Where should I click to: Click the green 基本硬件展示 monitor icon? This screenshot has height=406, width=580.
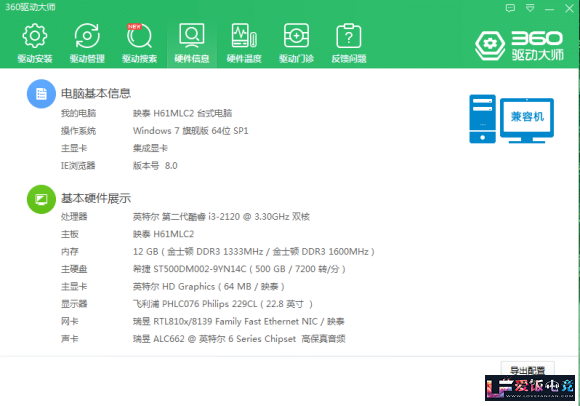tap(41, 199)
